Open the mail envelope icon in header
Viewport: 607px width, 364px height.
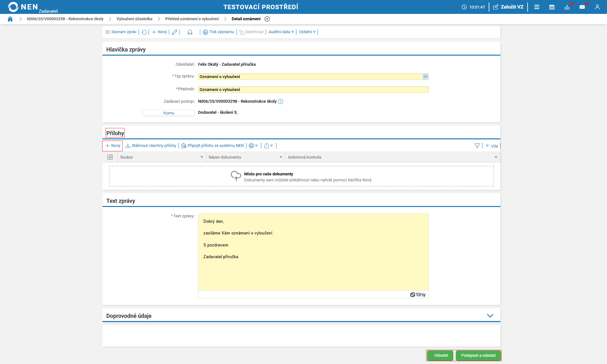click(x=582, y=7)
